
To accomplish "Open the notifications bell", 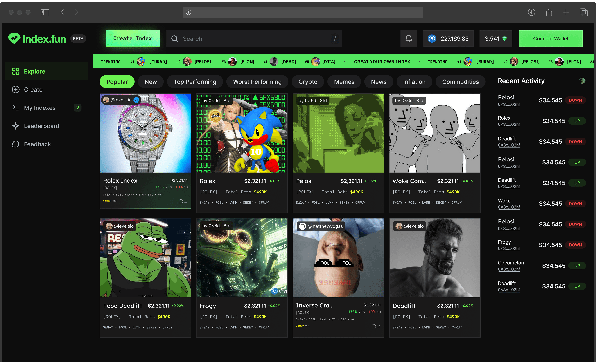I will click(409, 39).
